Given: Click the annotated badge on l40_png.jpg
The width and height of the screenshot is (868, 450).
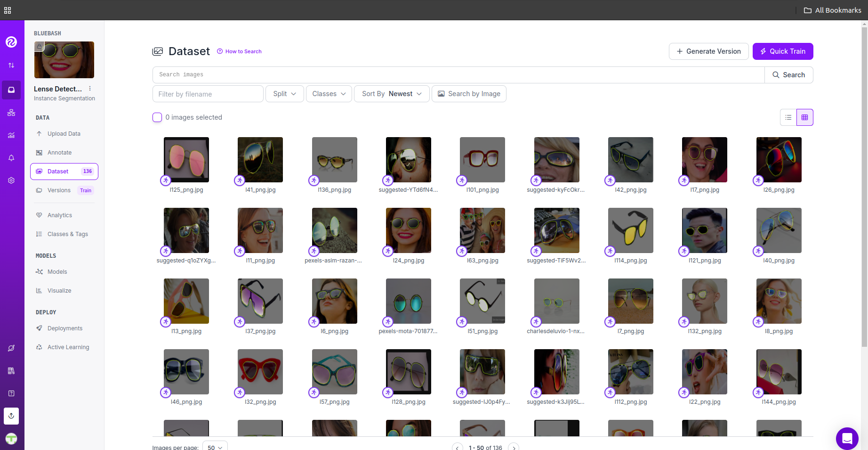Looking at the screenshot, I should (758, 251).
